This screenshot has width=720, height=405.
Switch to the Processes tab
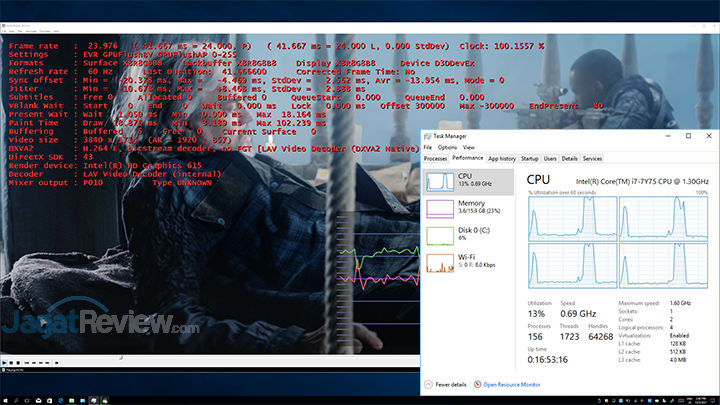pos(435,159)
